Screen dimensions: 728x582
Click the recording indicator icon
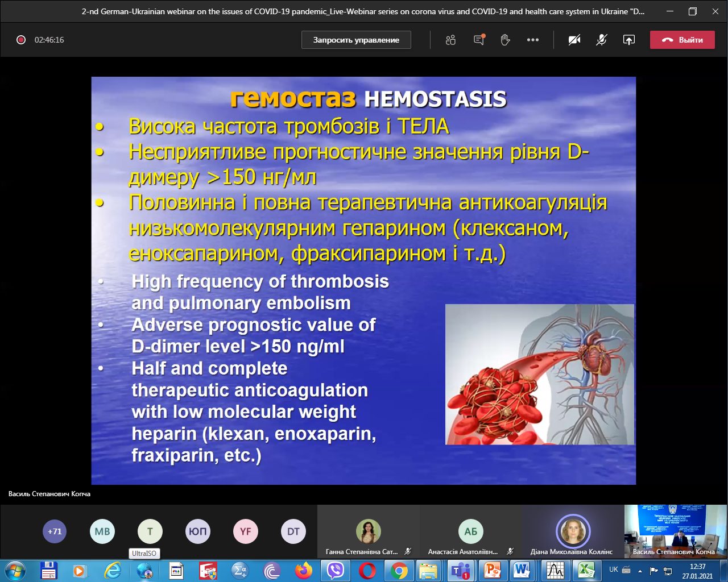point(21,40)
